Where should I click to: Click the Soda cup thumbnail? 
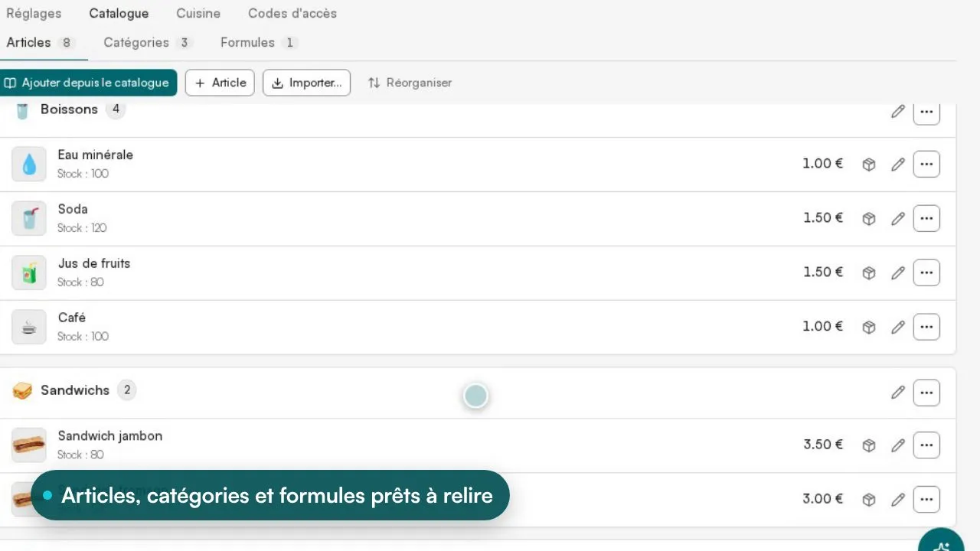(x=29, y=219)
